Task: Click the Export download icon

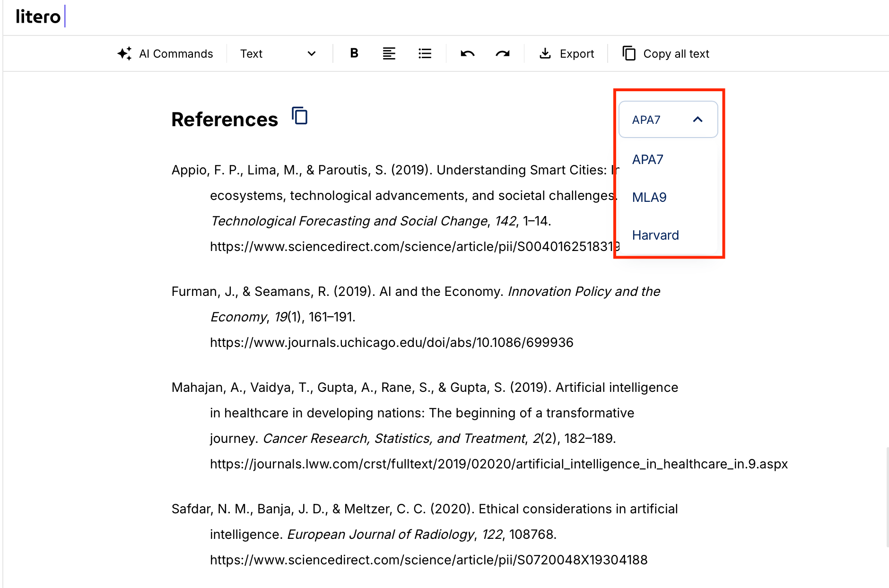Action: 545,53
